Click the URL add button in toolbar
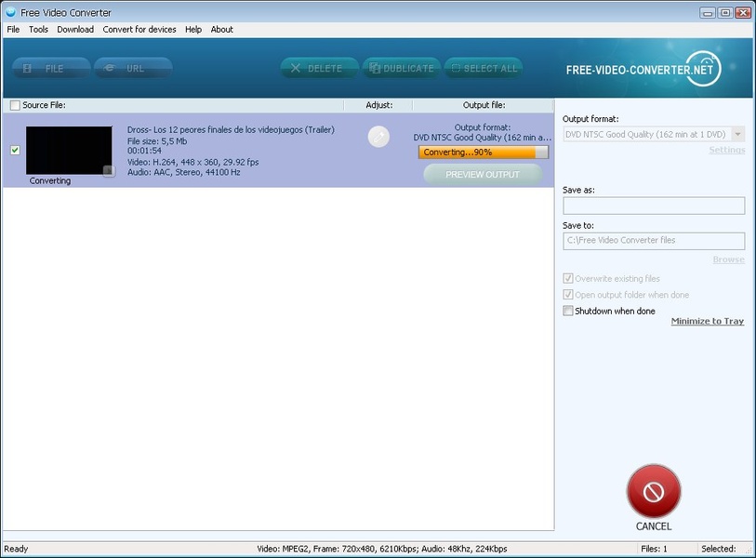This screenshot has width=756, height=558. point(133,68)
